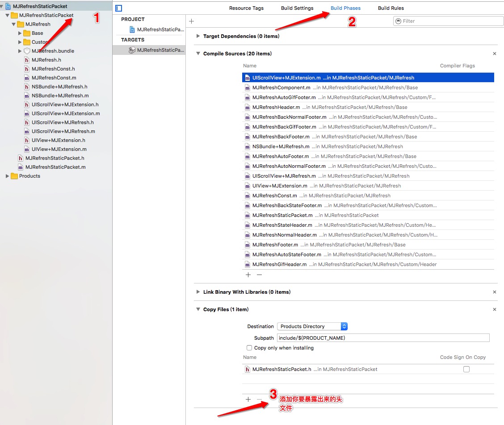Collapse Copy Files section
Image resolution: width=504 pixels, height=425 pixels.
(198, 309)
